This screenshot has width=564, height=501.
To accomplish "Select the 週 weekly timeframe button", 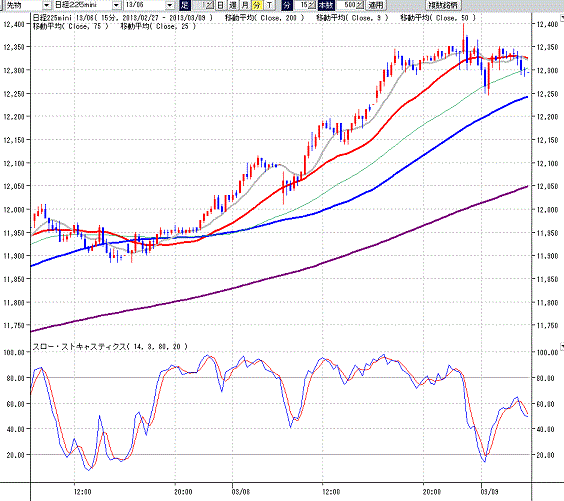I will (233, 5).
